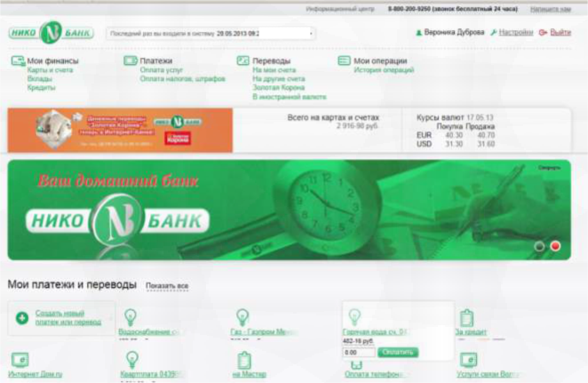The width and height of the screenshot is (588, 383).
Task: Open За кредит payment link
Action: 471,331
